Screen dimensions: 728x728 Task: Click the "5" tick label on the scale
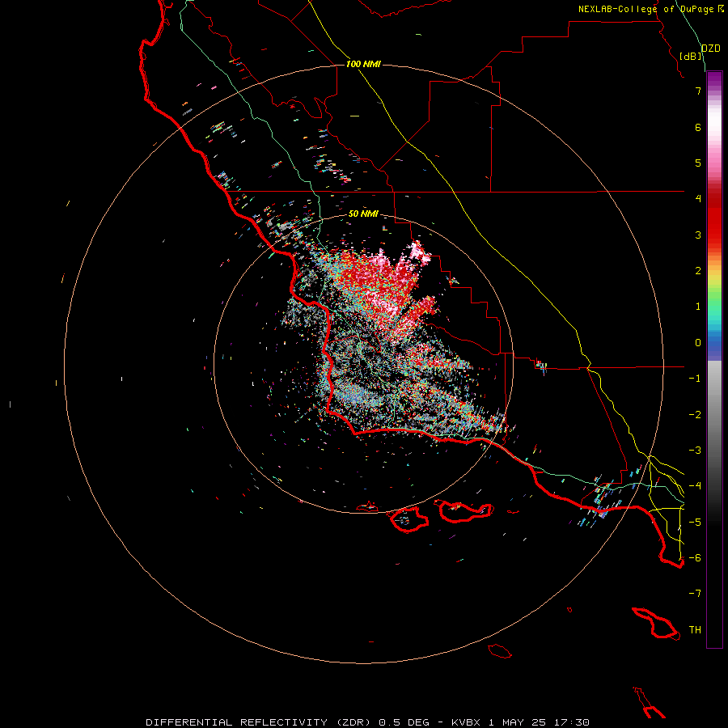coord(698,163)
